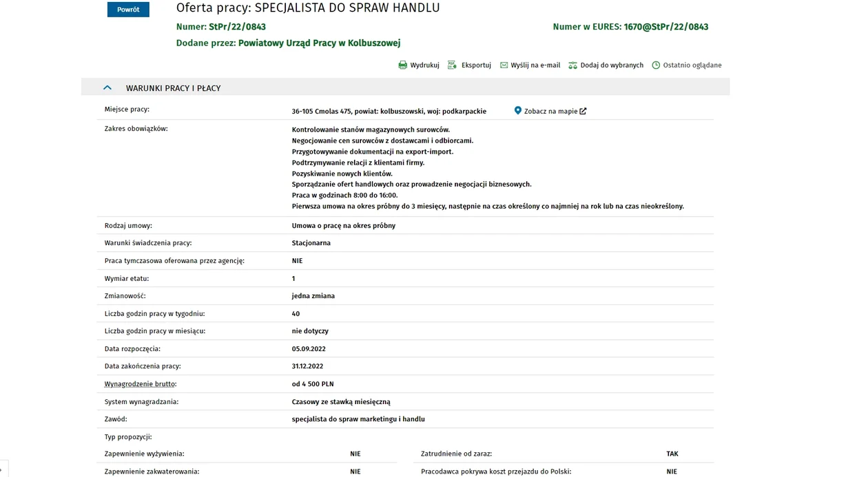Click the external link icon after Zobacz na mapie
The image size is (868, 477).
583,111
